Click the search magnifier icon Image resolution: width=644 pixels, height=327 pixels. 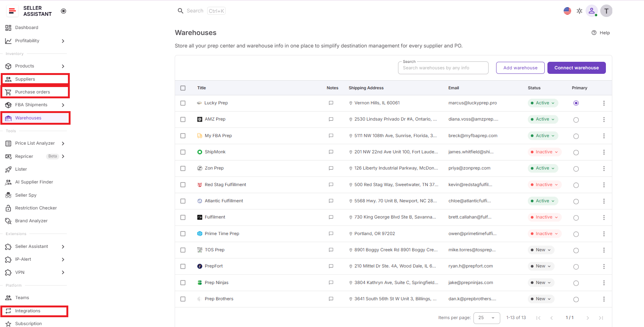point(180,11)
